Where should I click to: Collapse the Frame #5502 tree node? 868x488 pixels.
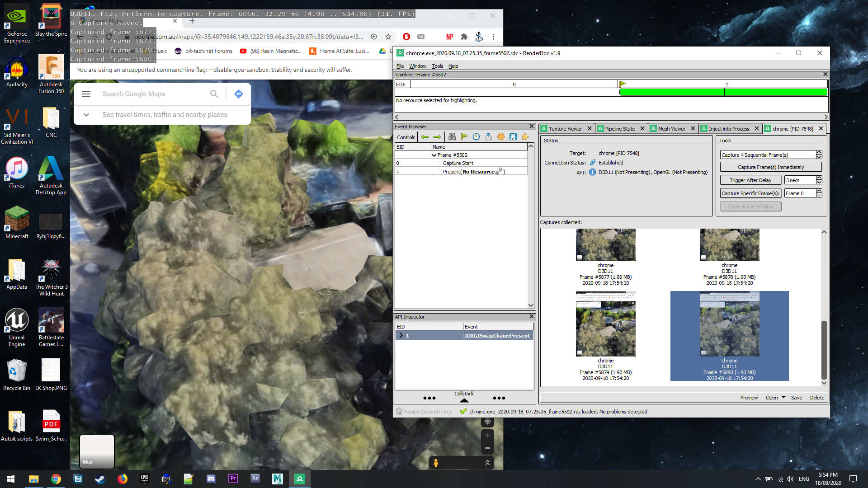click(x=434, y=155)
